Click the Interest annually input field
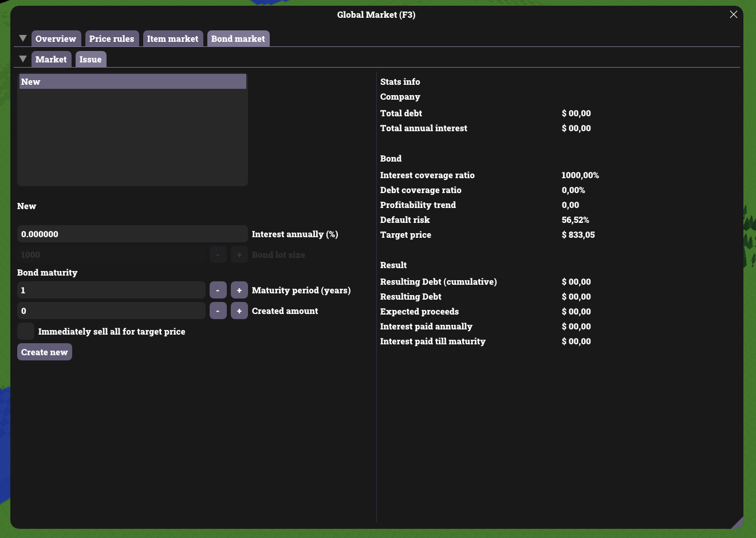Screen dimensions: 756x538 132,234
